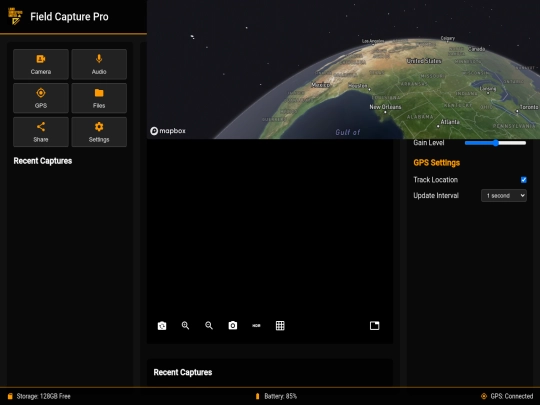The height and width of the screenshot is (405, 540).
Task: Click the Mapbox logo on the map
Action: pos(168,131)
